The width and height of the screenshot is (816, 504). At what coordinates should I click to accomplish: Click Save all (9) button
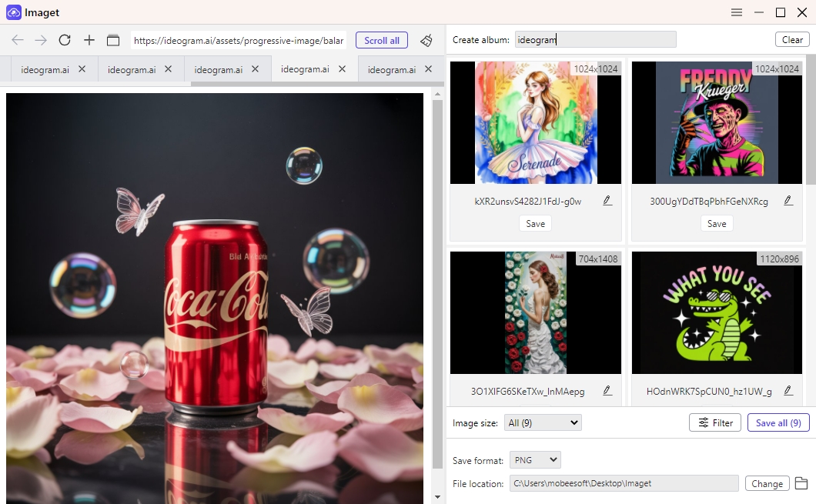coord(778,423)
